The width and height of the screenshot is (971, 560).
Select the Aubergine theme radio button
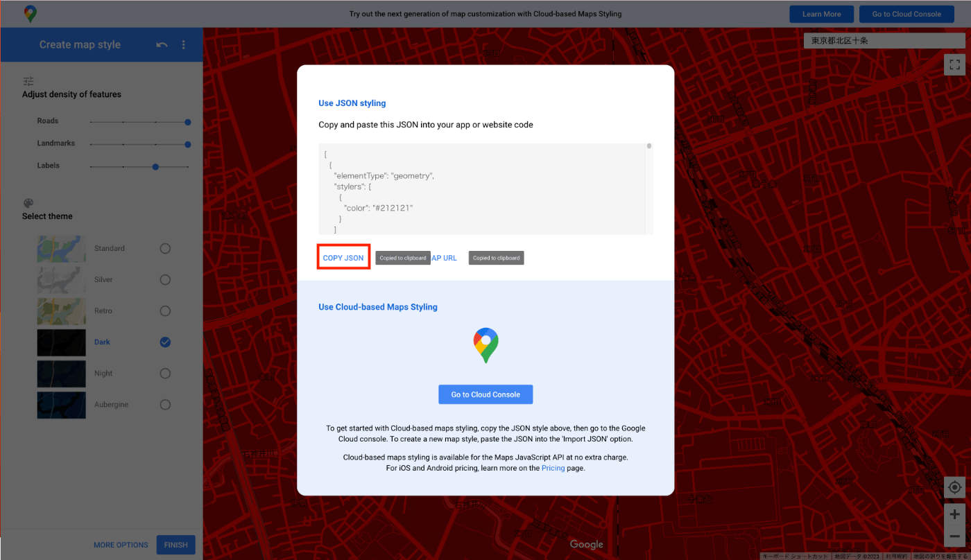(x=165, y=404)
